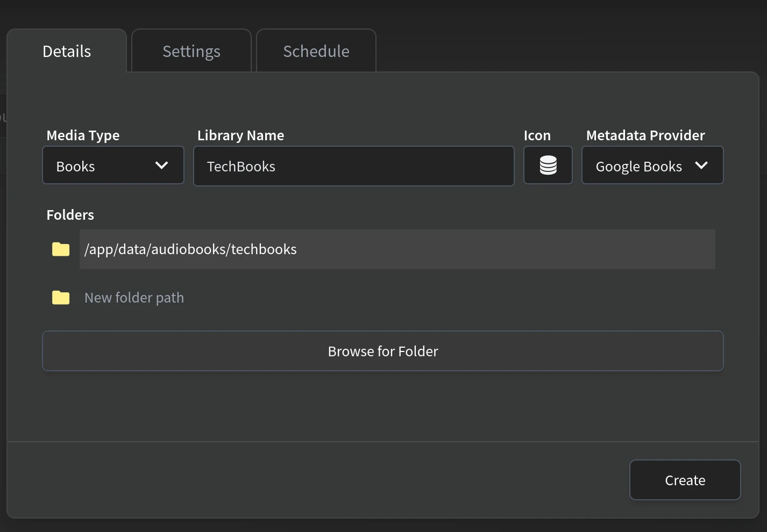The width and height of the screenshot is (767, 532).
Task: Select Books in the Media Type selector
Action: [113, 166]
